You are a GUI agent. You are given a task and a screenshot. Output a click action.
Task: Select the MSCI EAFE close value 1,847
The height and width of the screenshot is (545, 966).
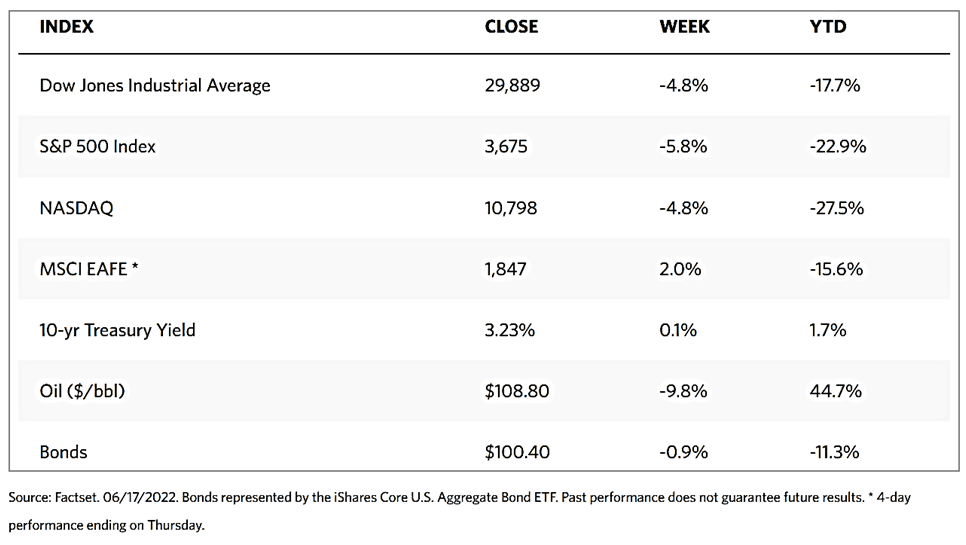[x=506, y=269]
